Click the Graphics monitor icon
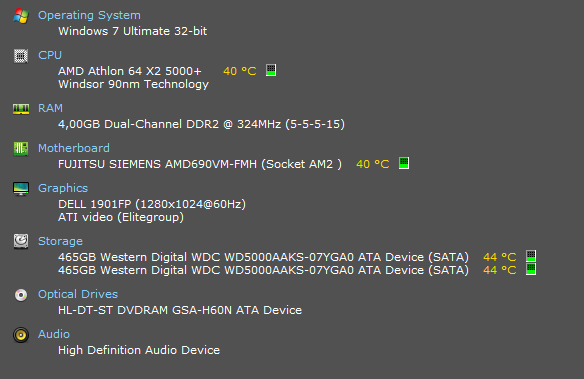 pos(21,189)
